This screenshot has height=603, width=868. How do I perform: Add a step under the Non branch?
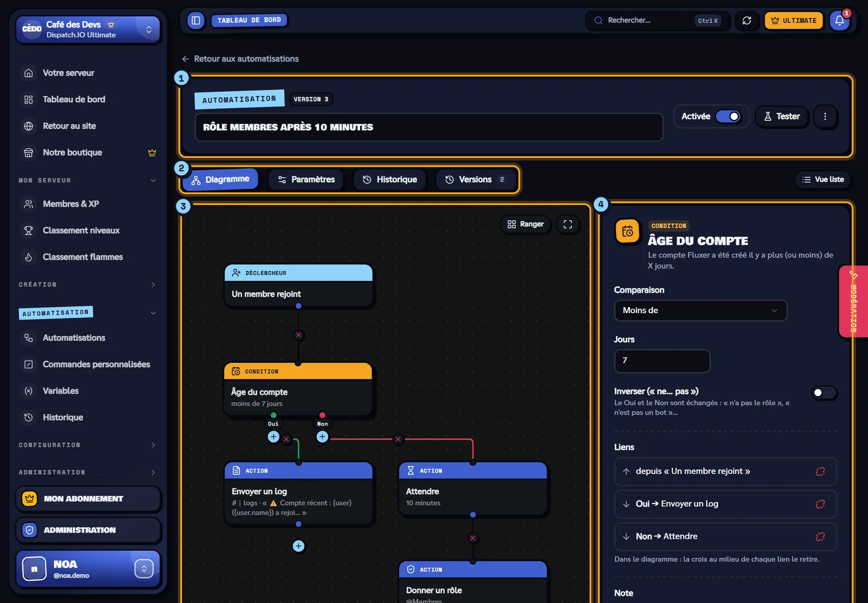[x=322, y=437]
